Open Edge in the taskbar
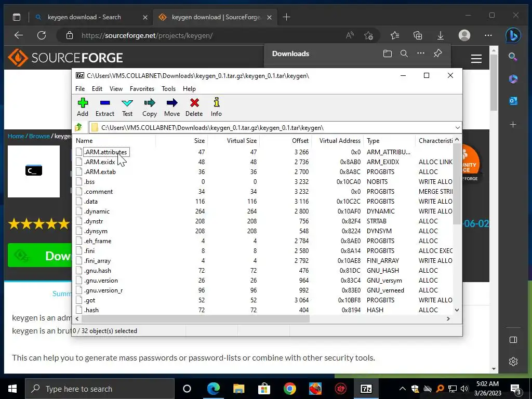The height and width of the screenshot is (399, 532). [213, 389]
